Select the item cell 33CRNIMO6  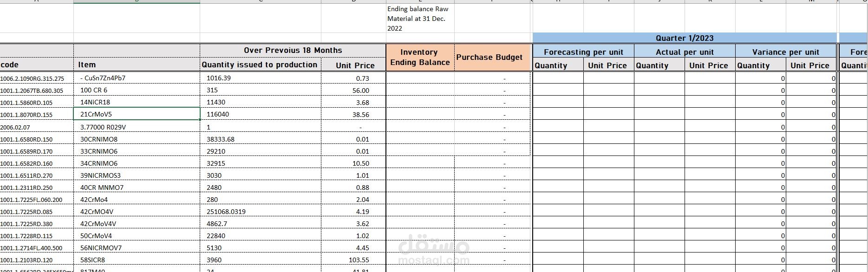(x=137, y=151)
